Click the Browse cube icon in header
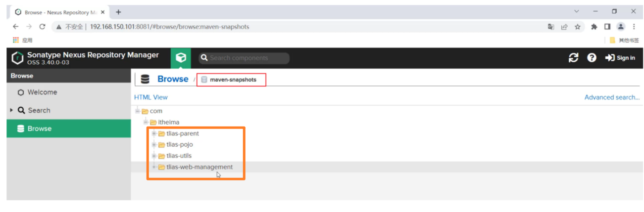Viewport: 644px width, 212px height. coord(181,58)
